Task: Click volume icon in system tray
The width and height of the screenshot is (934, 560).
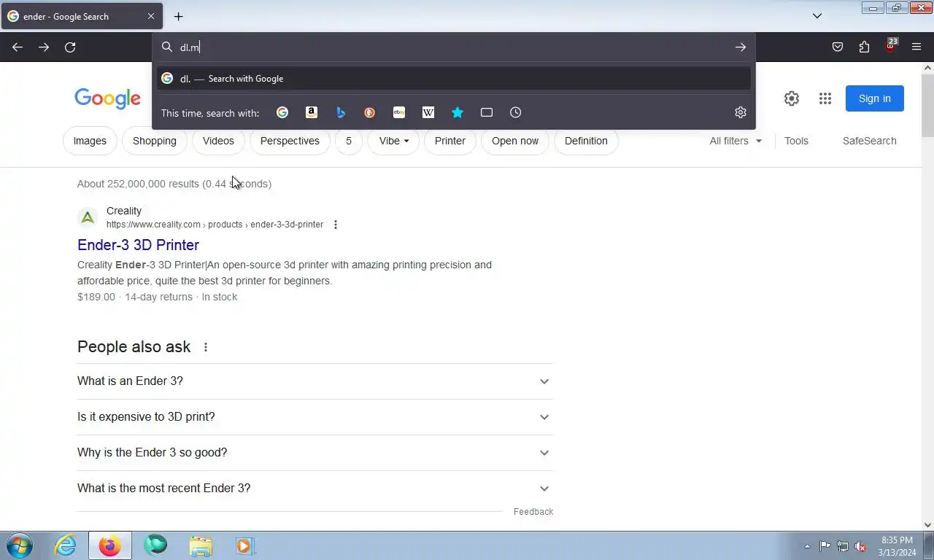Action: click(x=861, y=546)
